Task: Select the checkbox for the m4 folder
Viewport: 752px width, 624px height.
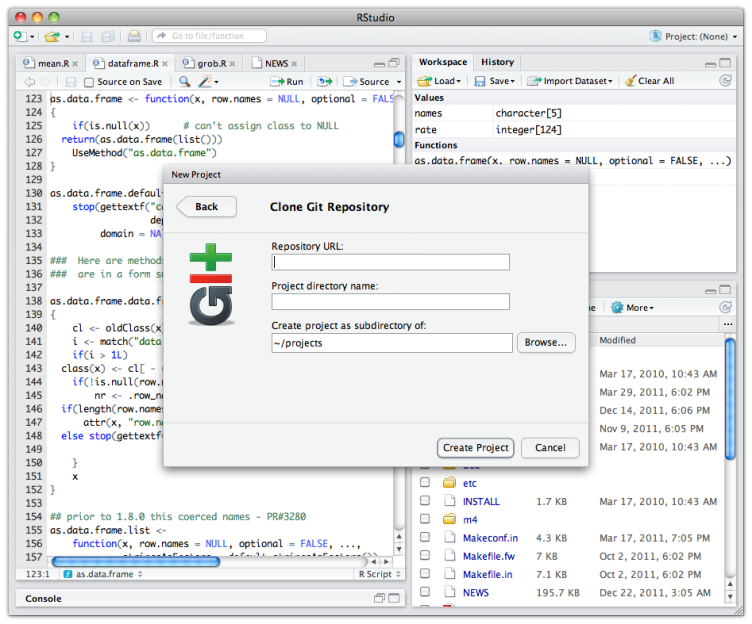Action: (x=425, y=520)
